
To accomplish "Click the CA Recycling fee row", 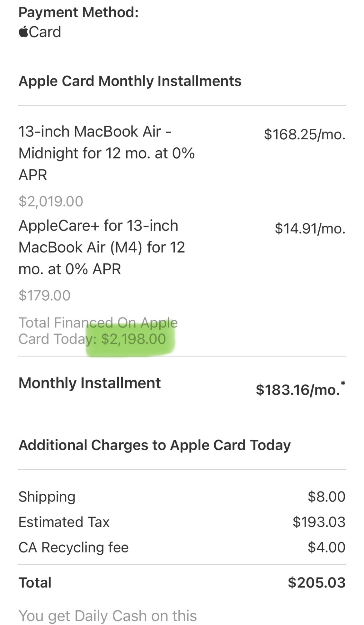I will click(182, 547).
